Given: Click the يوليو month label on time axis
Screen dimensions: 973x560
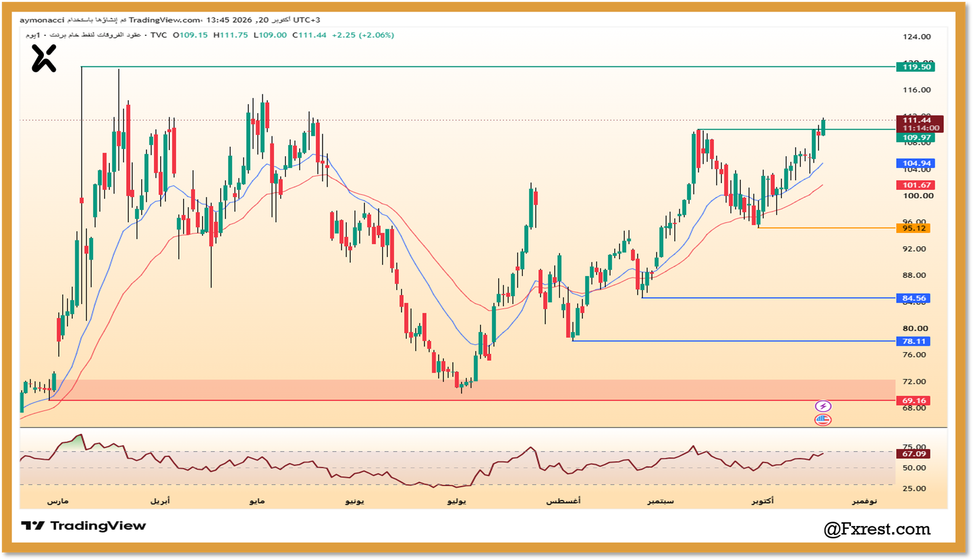Looking at the screenshot, I should pyautogui.click(x=456, y=501).
